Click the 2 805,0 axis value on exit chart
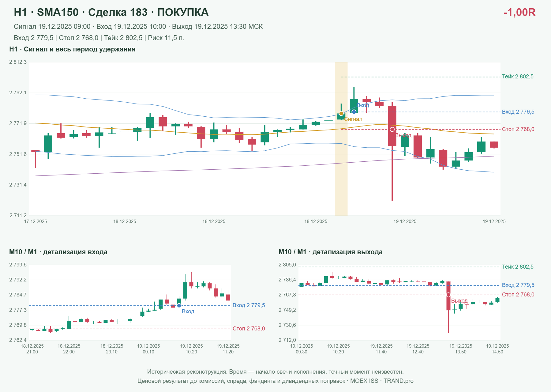The image size is (551, 392). coord(287,265)
